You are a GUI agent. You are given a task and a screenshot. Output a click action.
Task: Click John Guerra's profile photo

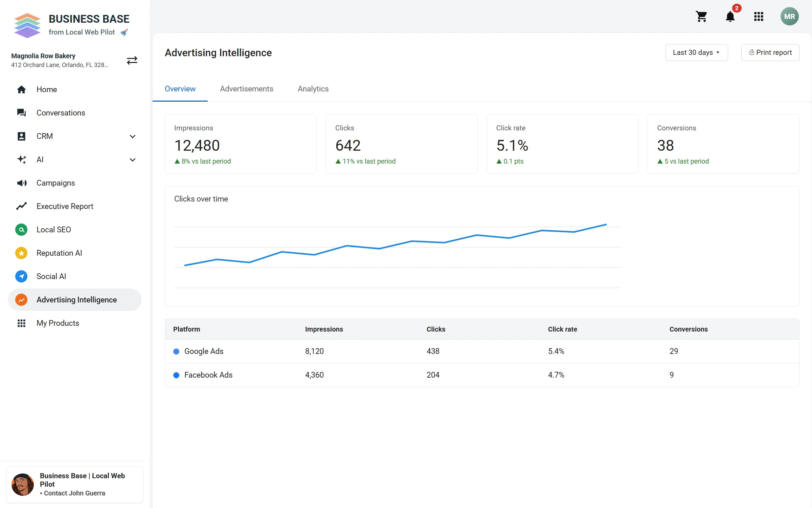tap(23, 484)
